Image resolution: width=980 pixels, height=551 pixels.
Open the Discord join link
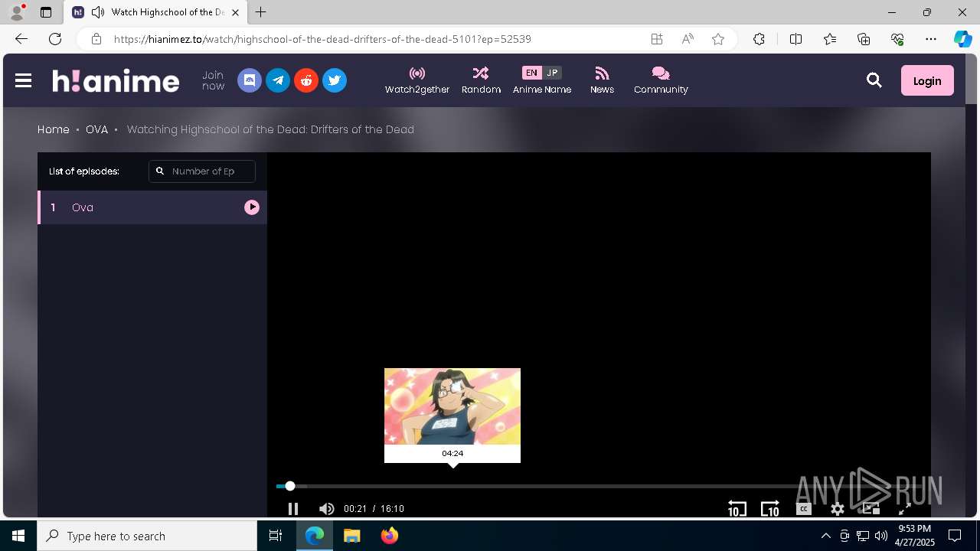click(250, 80)
